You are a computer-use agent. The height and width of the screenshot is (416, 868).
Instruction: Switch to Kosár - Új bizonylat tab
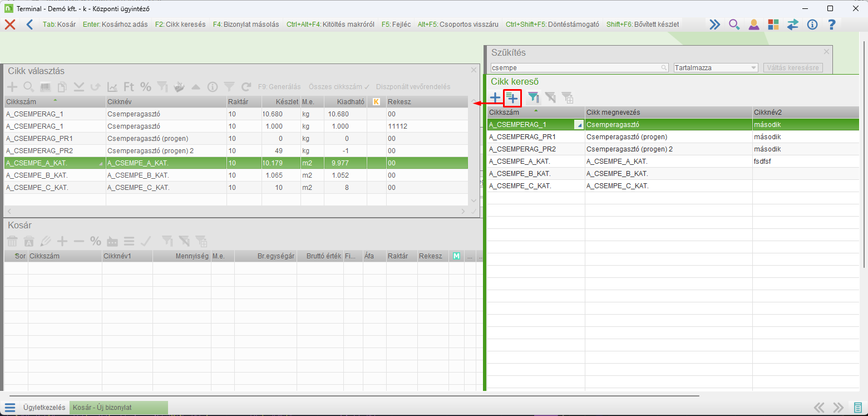click(x=119, y=407)
